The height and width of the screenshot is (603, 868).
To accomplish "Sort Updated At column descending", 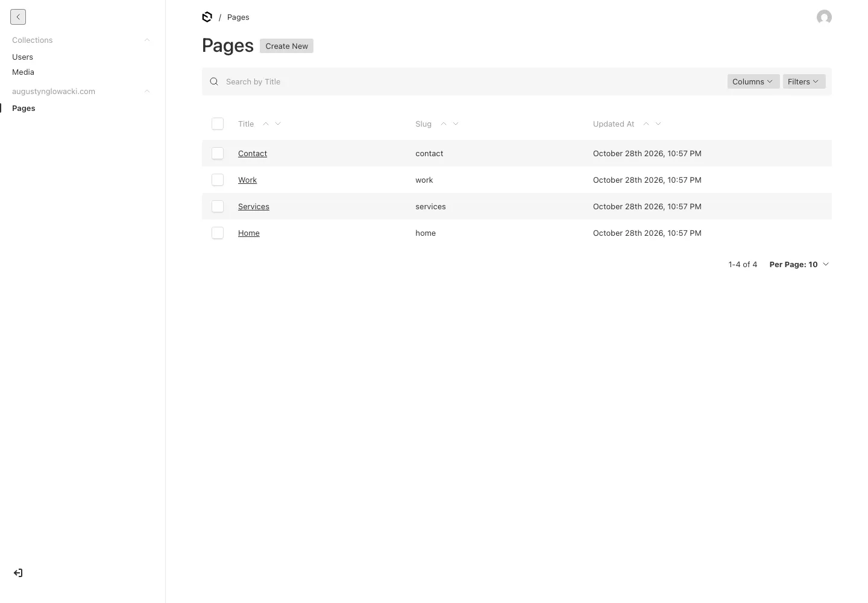I will 658,124.
